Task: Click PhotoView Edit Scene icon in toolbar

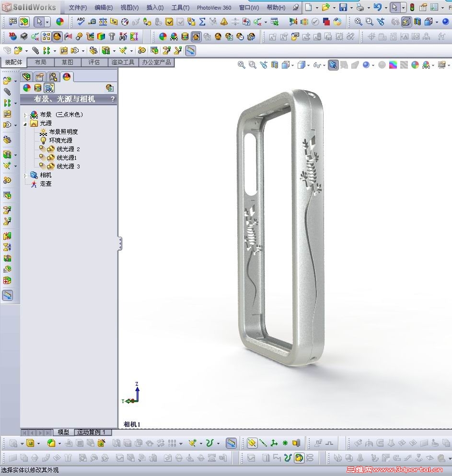Action: pos(174,37)
